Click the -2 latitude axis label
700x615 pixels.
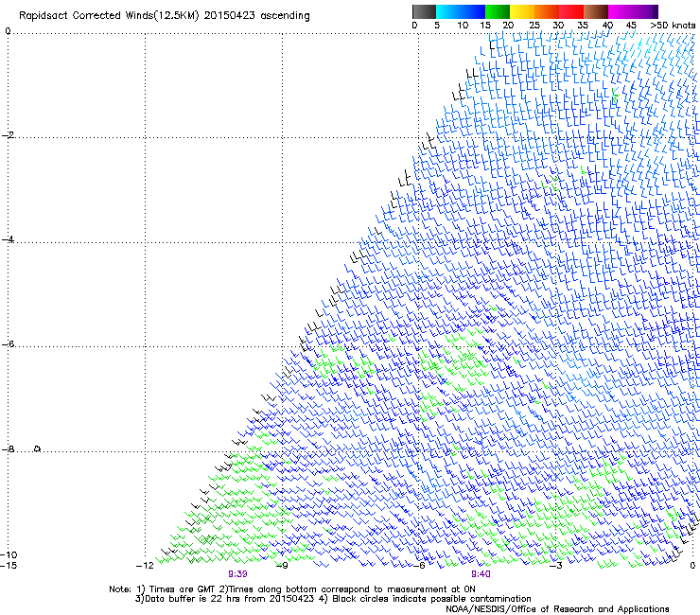coord(8,135)
